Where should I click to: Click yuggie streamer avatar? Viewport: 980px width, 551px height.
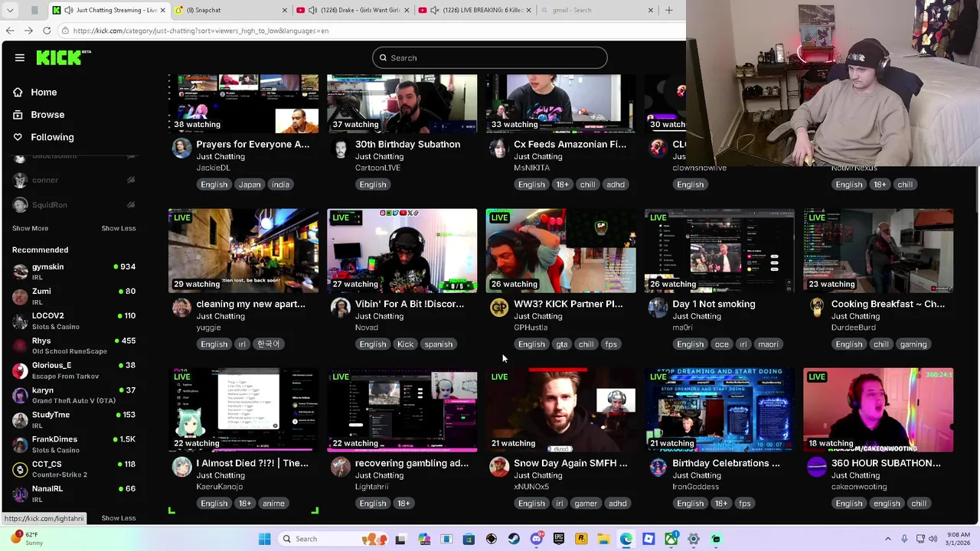pyautogui.click(x=181, y=308)
